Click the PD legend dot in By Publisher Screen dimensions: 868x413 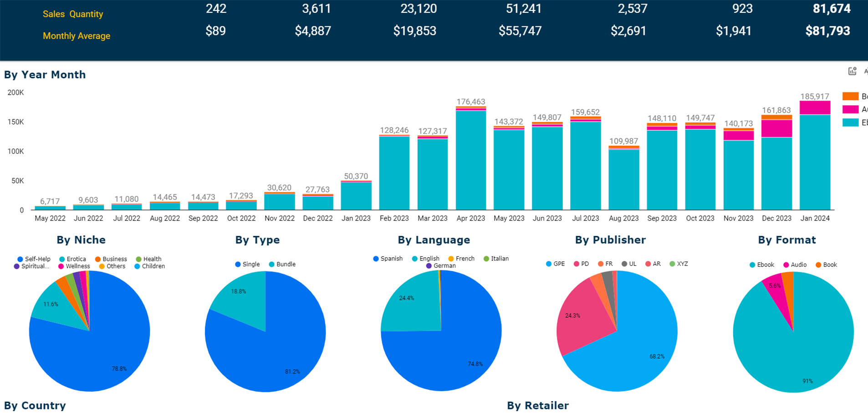pyautogui.click(x=577, y=264)
